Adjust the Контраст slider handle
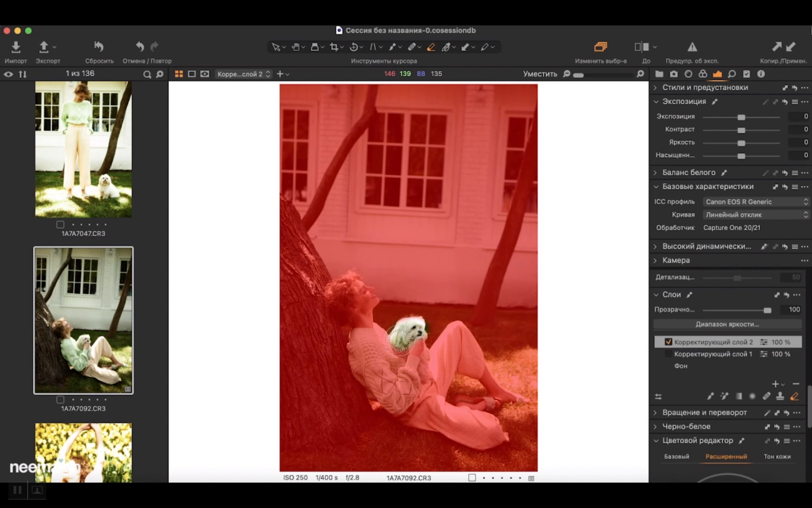 [741, 130]
